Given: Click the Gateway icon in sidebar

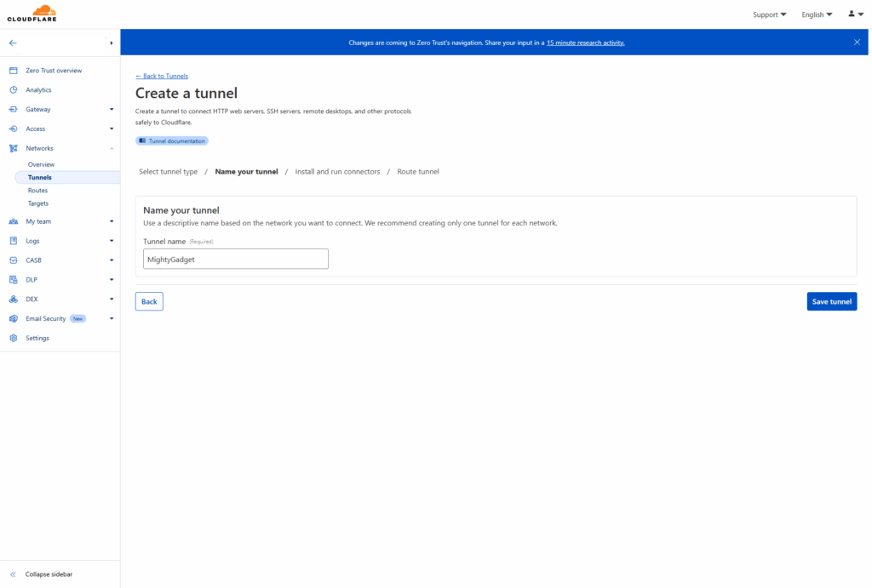Looking at the screenshot, I should [14, 110].
